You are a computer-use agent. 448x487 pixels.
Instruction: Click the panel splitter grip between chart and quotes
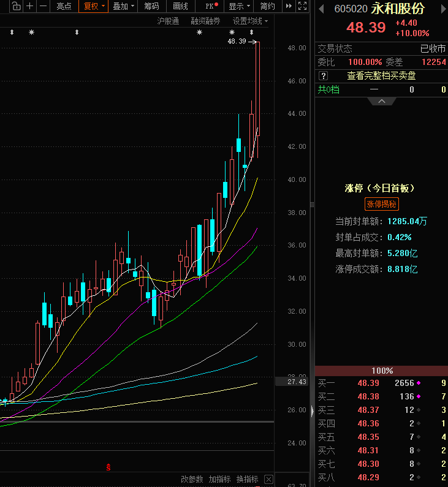[312, 205]
